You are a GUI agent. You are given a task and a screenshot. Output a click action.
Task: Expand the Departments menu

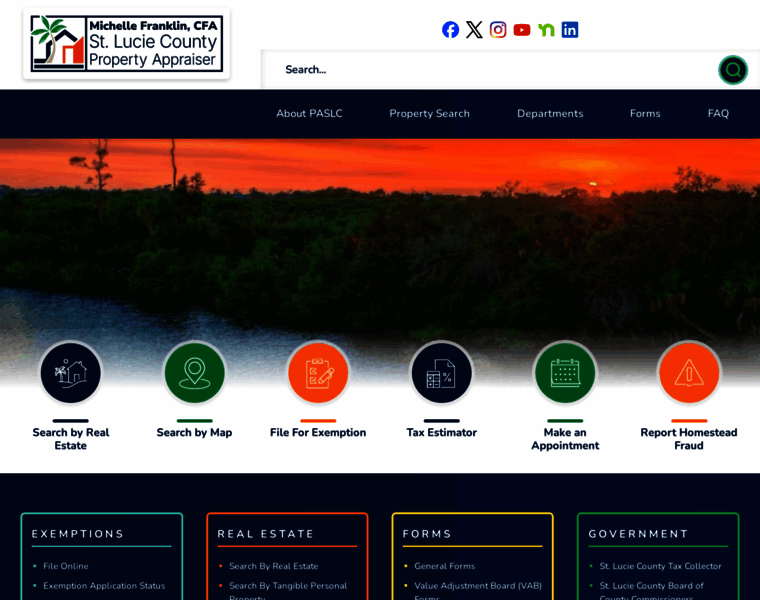click(550, 113)
